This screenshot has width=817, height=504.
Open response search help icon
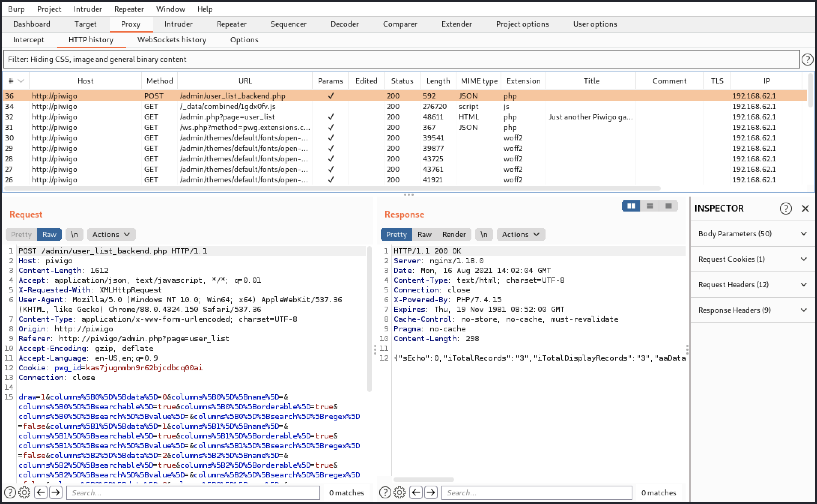(x=385, y=492)
